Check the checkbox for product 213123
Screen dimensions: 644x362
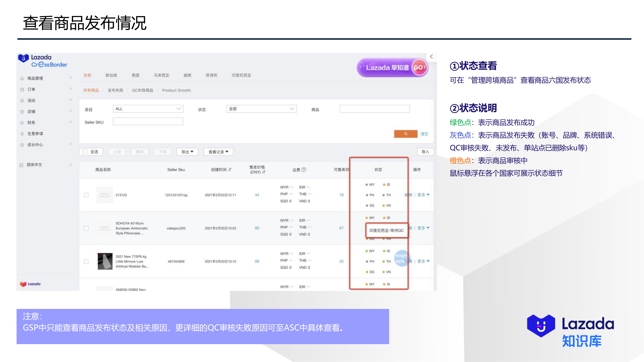86,195
